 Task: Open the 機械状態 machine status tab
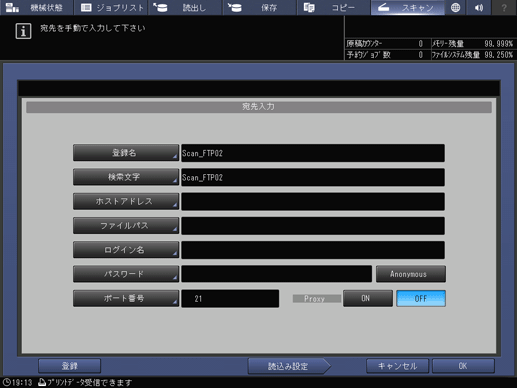36,7
